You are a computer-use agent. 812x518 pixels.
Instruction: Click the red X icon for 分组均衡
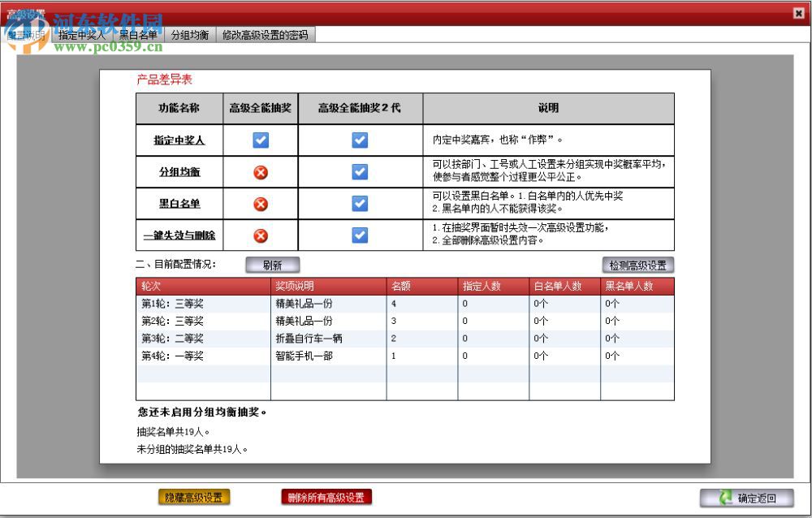(x=261, y=171)
